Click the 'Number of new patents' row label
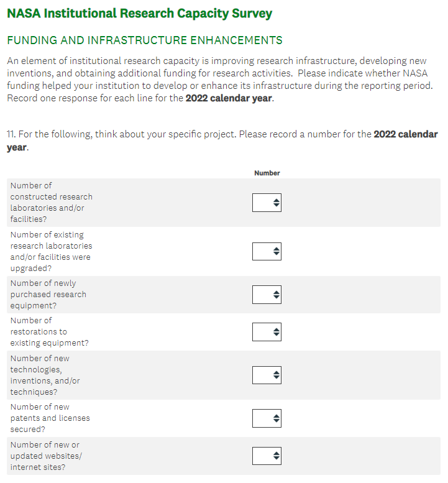This screenshot has width=448, height=483. [x=50, y=418]
